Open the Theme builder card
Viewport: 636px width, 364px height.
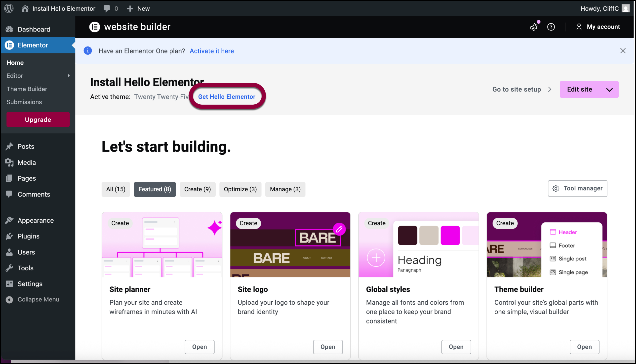click(x=584, y=347)
